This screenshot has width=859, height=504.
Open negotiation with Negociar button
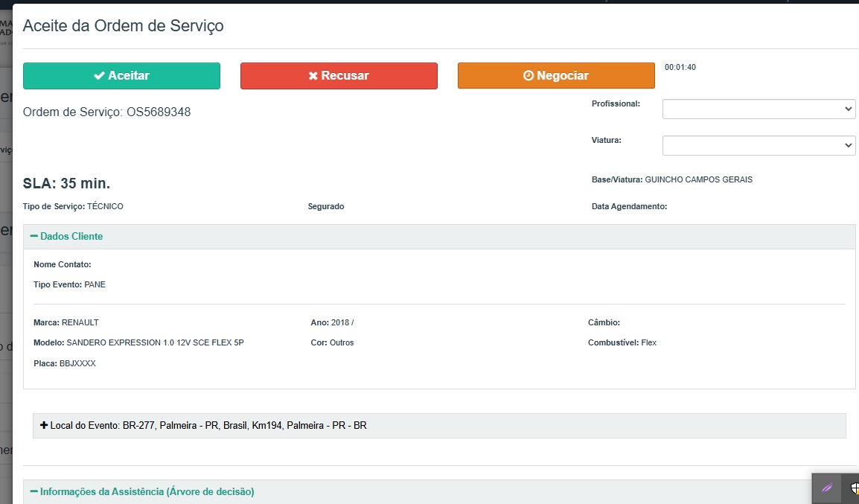[x=556, y=76]
